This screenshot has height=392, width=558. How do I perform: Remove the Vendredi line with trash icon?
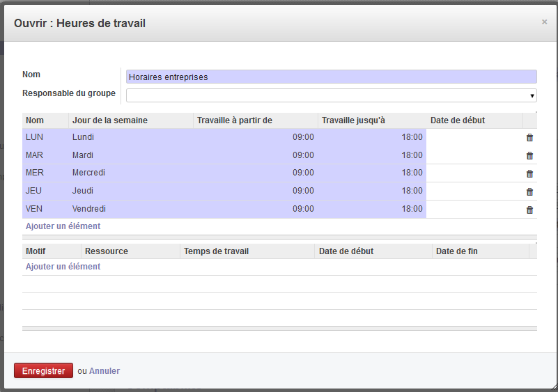click(529, 210)
